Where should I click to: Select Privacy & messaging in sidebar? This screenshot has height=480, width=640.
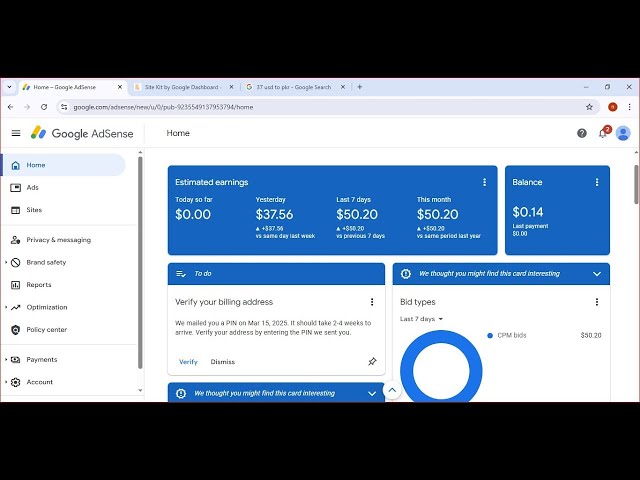[x=64, y=240]
